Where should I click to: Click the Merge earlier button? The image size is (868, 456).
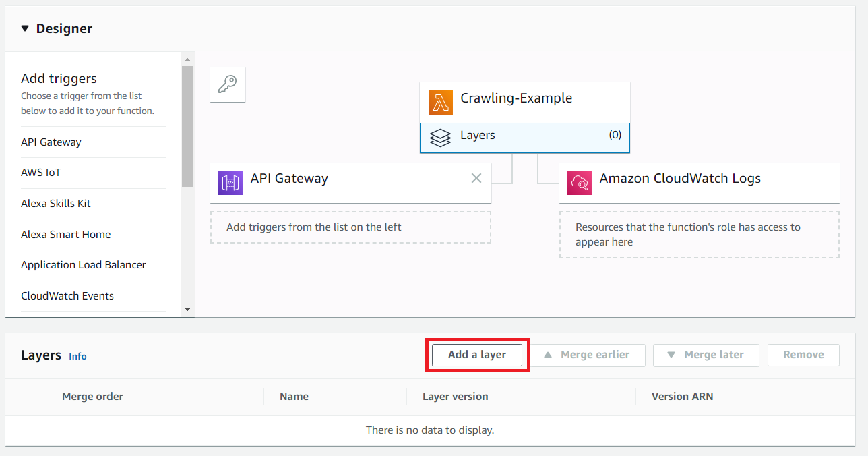click(x=587, y=355)
